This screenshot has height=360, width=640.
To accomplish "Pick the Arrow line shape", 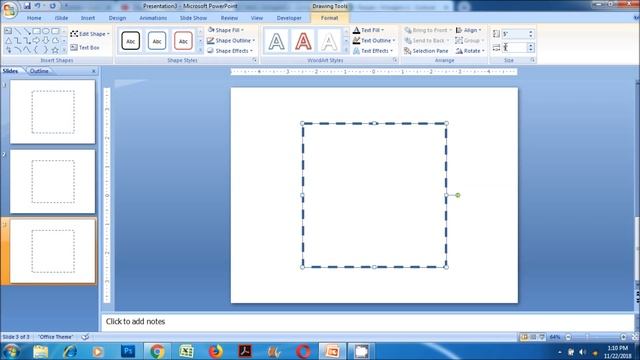I will pos(27,31).
